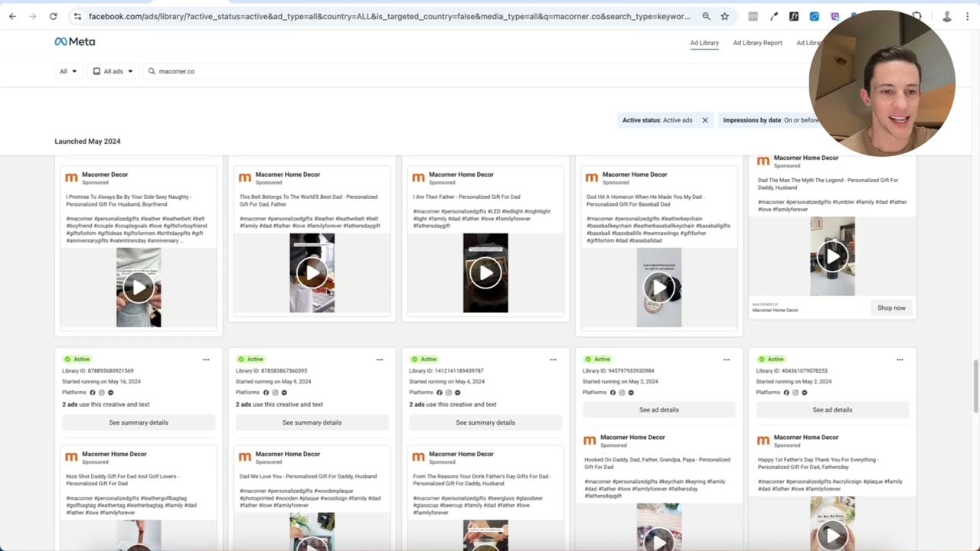
Task: Open the blue tag browser extension
Action: pyautogui.click(x=814, y=16)
